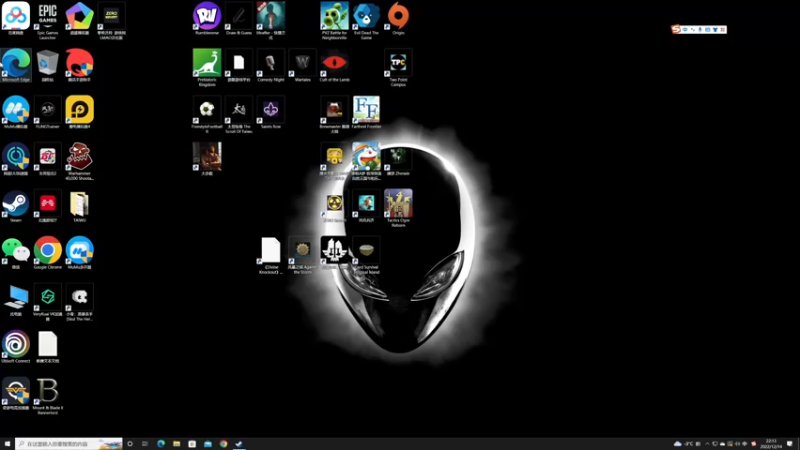
Task: Launch Farthest Frontier shortcut
Action: tap(366, 113)
